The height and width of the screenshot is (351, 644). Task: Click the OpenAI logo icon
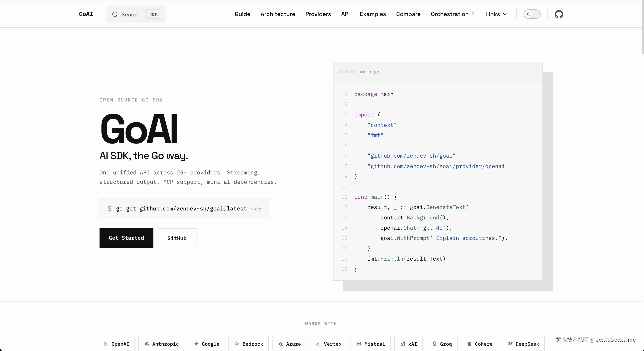[x=106, y=344]
